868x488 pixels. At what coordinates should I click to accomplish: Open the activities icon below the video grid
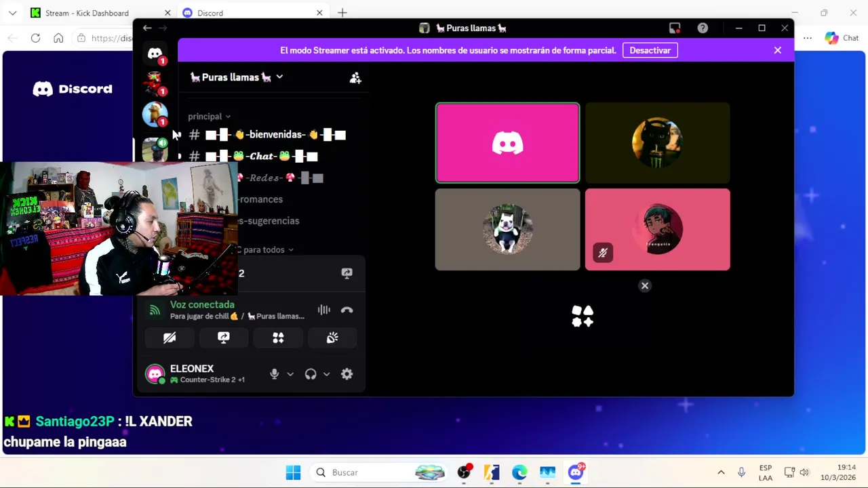tap(583, 316)
